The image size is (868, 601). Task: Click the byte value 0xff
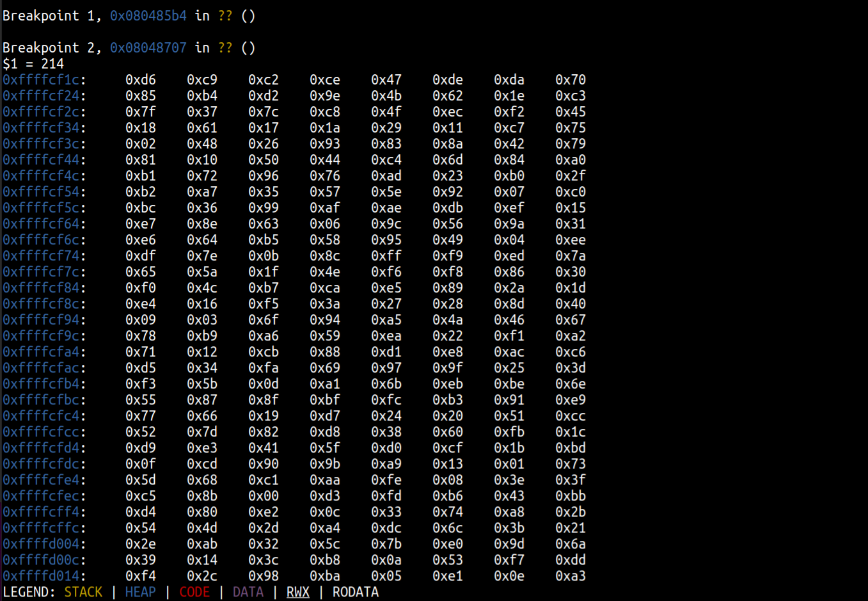coord(386,256)
